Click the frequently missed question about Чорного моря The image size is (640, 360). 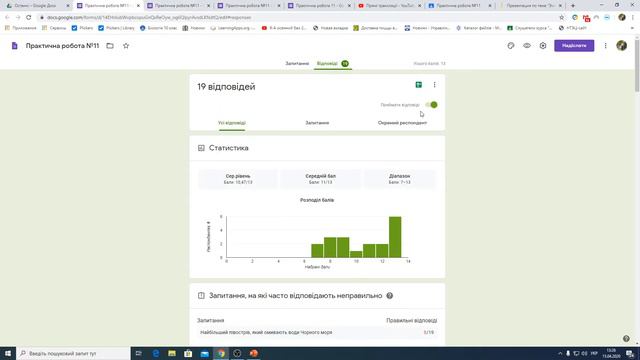click(266, 332)
